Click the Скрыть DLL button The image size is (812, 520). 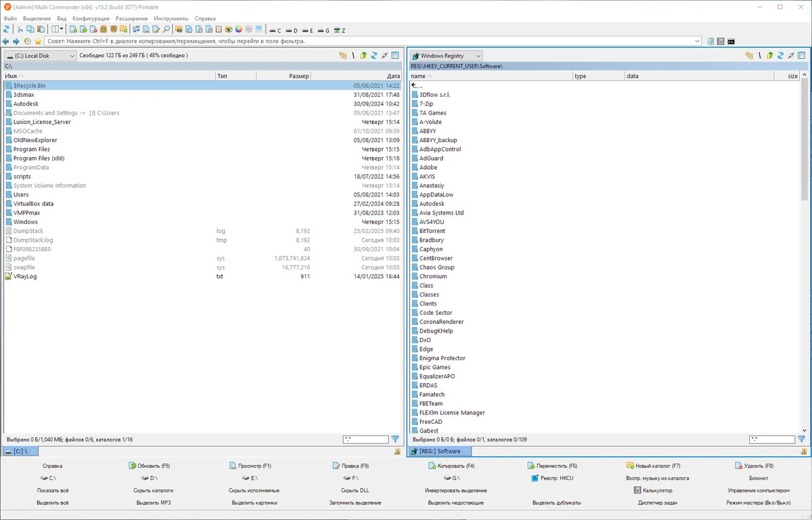tap(355, 490)
